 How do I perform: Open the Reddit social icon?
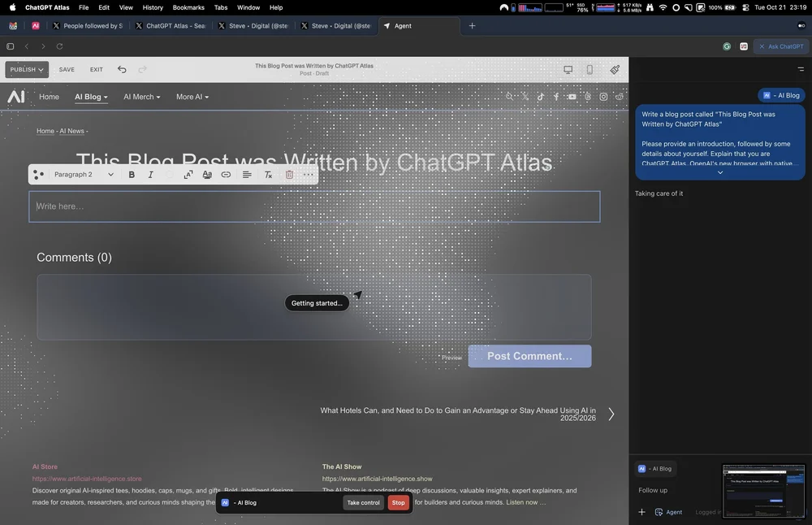620,97
